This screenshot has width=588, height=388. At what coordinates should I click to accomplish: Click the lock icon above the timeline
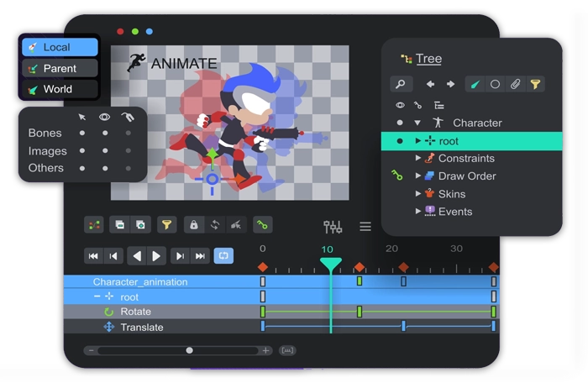(x=194, y=225)
